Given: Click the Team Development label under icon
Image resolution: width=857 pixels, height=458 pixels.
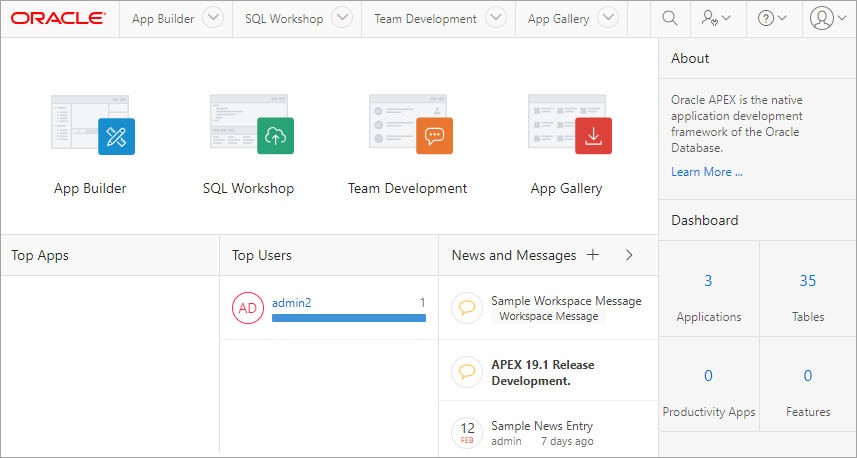Looking at the screenshot, I should (408, 189).
